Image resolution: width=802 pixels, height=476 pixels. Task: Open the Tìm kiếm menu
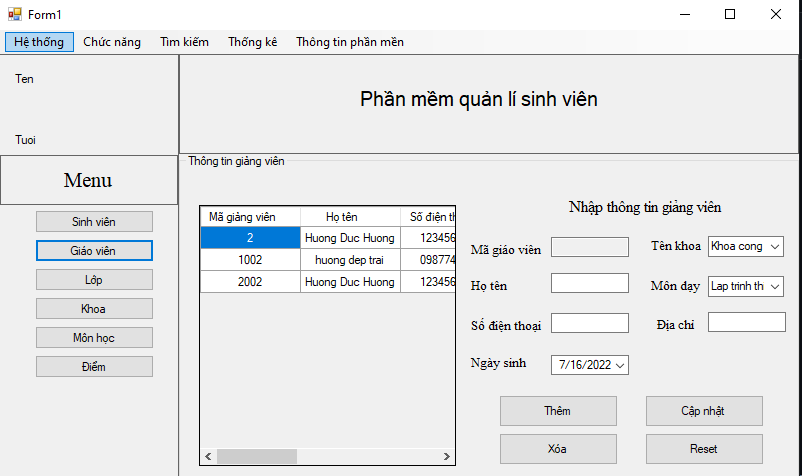point(184,42)
